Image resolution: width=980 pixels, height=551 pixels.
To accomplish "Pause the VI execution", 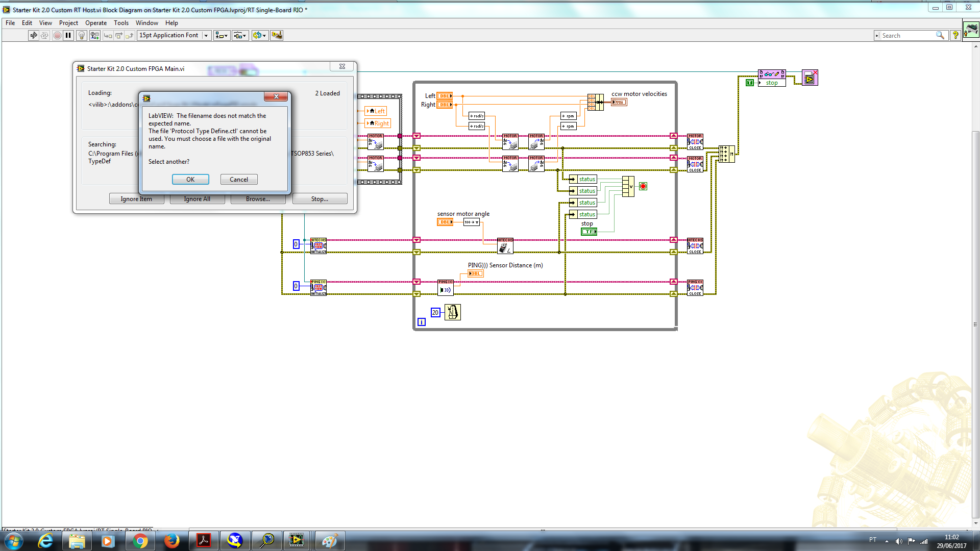I will point(68,35).
